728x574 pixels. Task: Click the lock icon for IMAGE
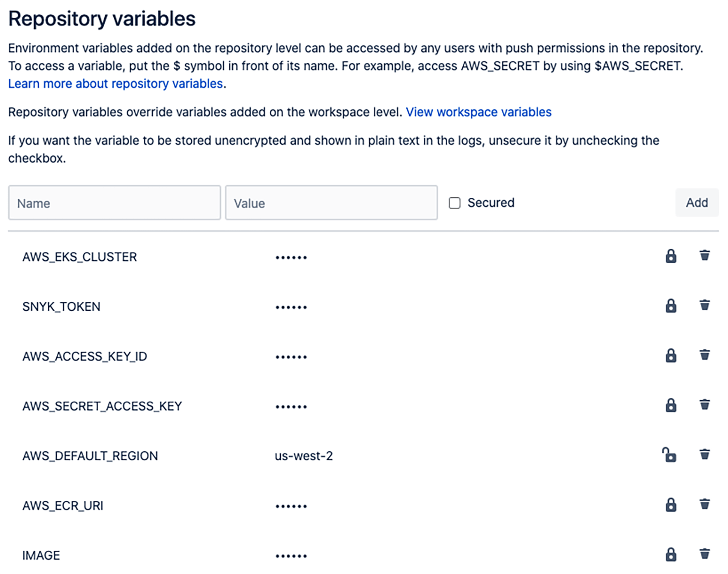pyautogui.click(x=671, y=554)
